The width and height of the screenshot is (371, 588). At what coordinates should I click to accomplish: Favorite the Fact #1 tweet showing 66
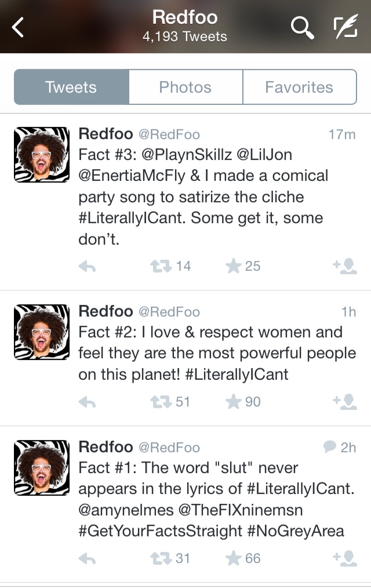[x=233, y=558]
